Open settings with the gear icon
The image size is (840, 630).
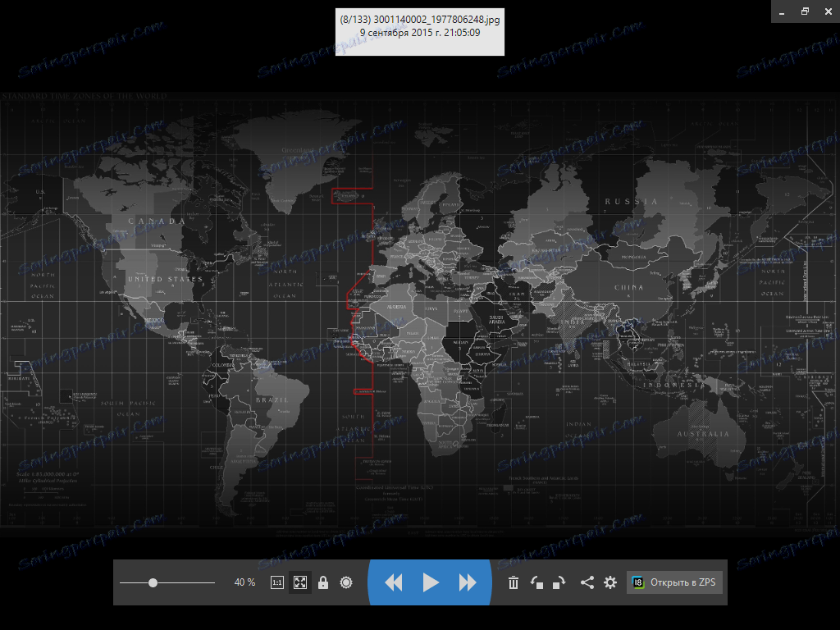pyautogui.click(x=610, y=582)
